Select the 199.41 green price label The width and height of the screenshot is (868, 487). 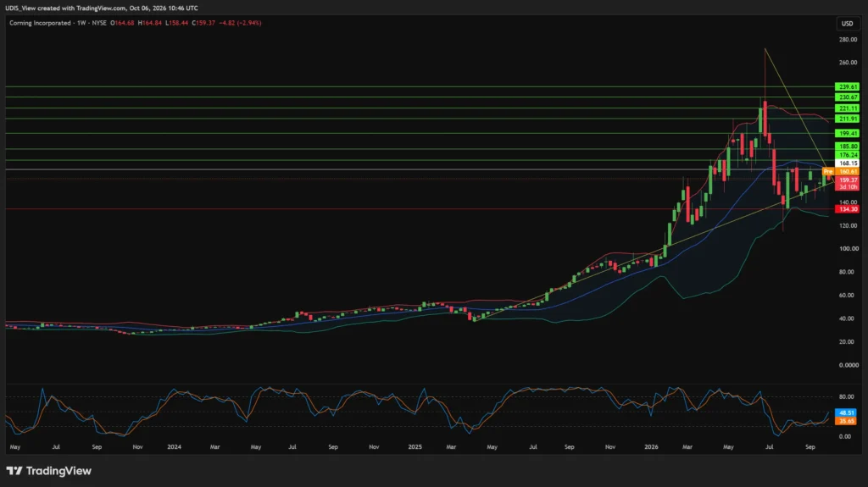point(847,133)
